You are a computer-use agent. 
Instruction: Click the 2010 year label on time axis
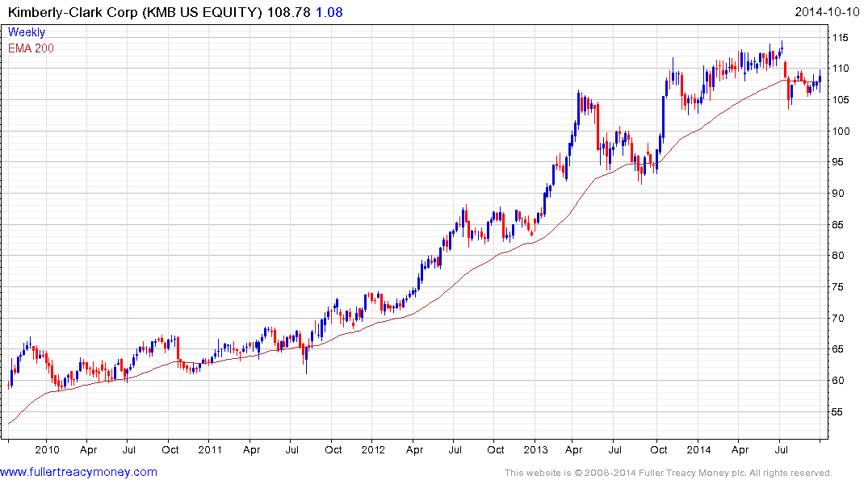[47, 449]
